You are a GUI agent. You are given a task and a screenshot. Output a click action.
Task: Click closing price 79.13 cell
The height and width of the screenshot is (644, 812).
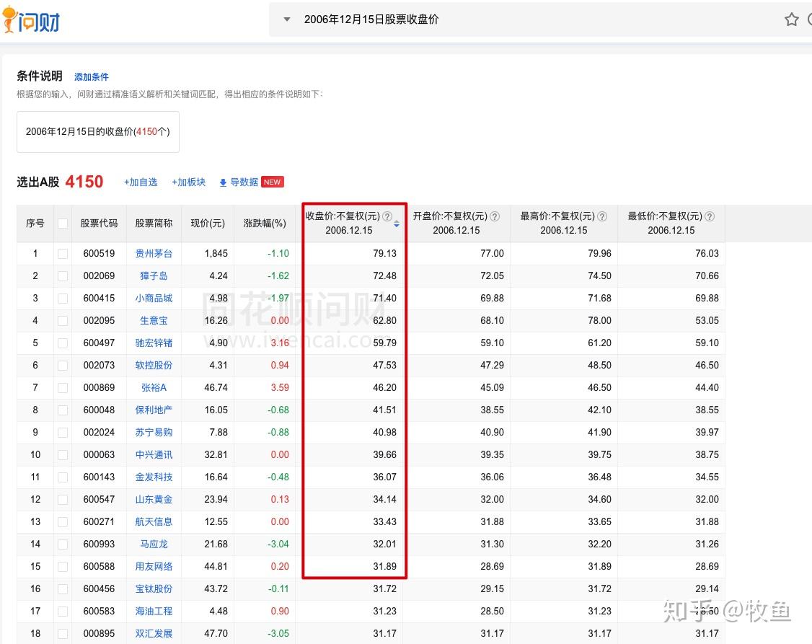click(x=385, y=254)
